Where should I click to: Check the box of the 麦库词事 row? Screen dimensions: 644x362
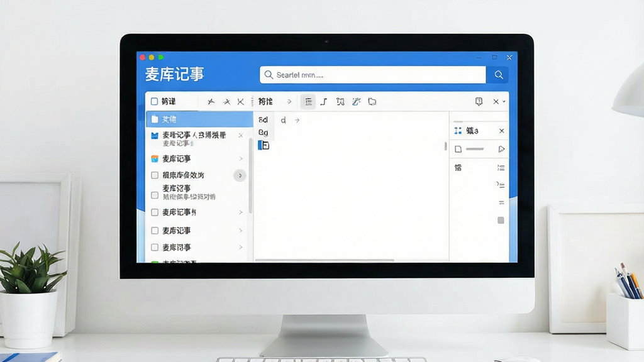pyautogui.click(x=155, y=248)
